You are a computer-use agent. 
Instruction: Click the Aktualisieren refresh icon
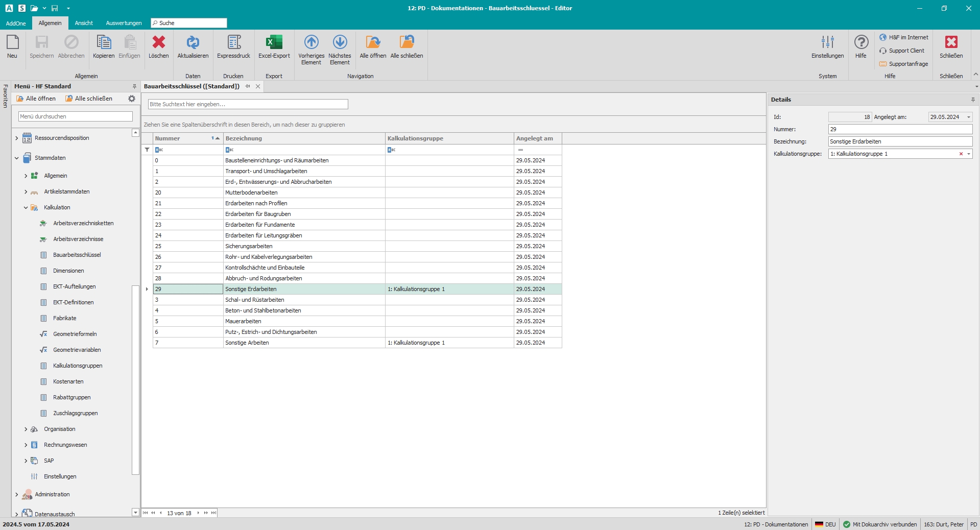click(193, 43)
